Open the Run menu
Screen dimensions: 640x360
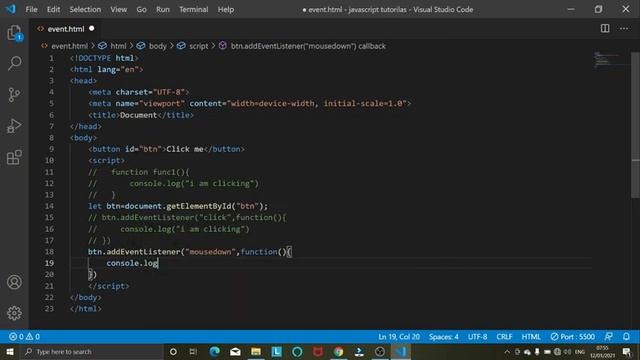(x=162, y=9)
